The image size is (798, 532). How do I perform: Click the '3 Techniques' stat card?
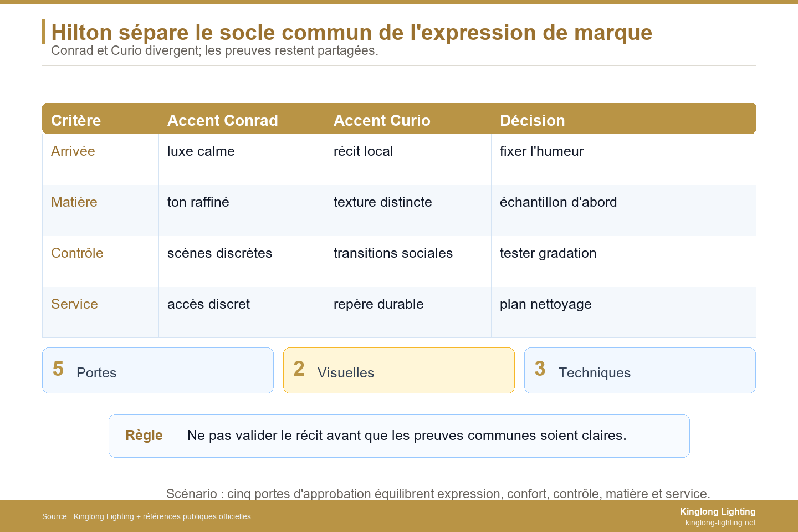coord(640,371)
